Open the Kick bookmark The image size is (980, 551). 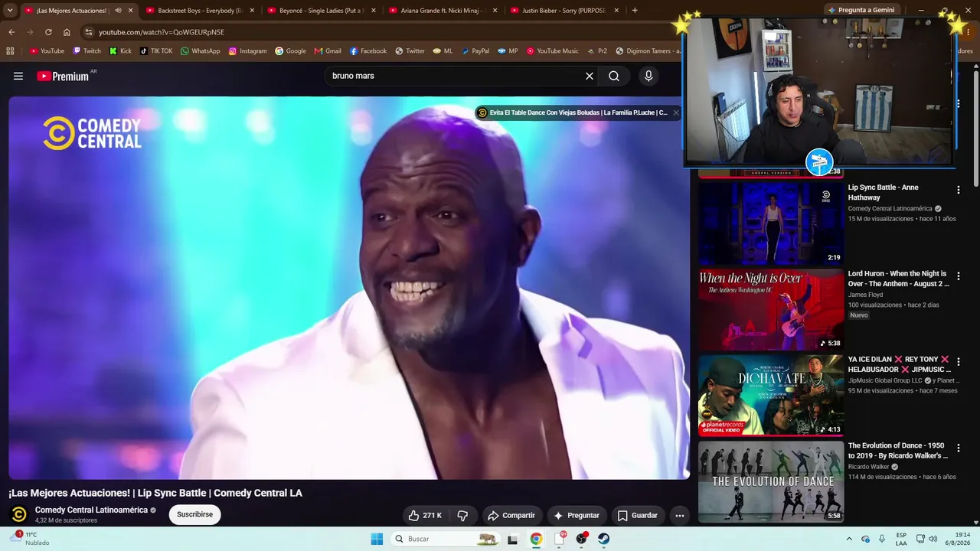click(x=120, y=51)
